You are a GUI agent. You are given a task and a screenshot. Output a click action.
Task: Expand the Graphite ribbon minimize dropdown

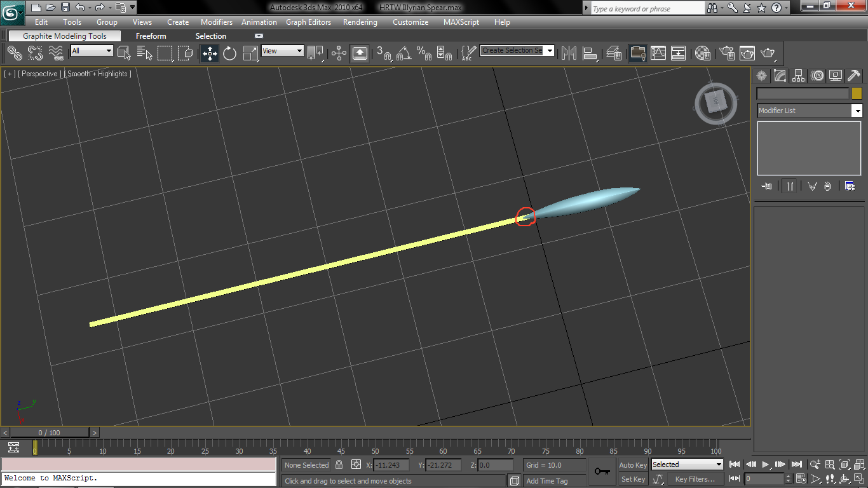click(x=259, y=36)
